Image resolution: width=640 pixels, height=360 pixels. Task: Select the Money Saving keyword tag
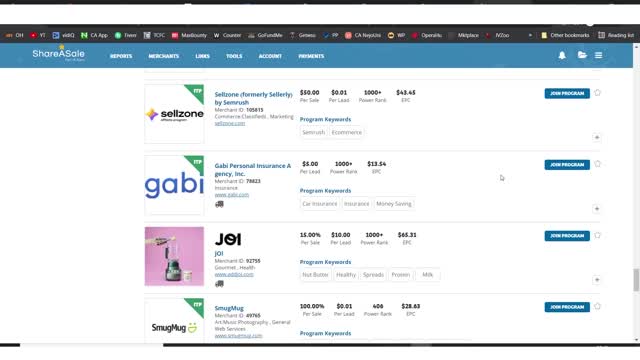[394, 204]
